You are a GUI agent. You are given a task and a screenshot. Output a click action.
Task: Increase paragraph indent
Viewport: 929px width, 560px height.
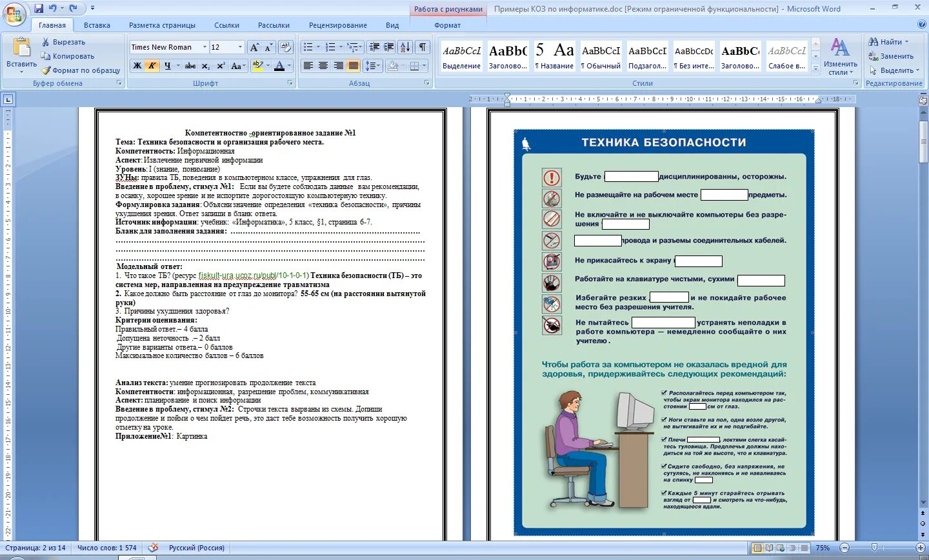coord(388,47)
